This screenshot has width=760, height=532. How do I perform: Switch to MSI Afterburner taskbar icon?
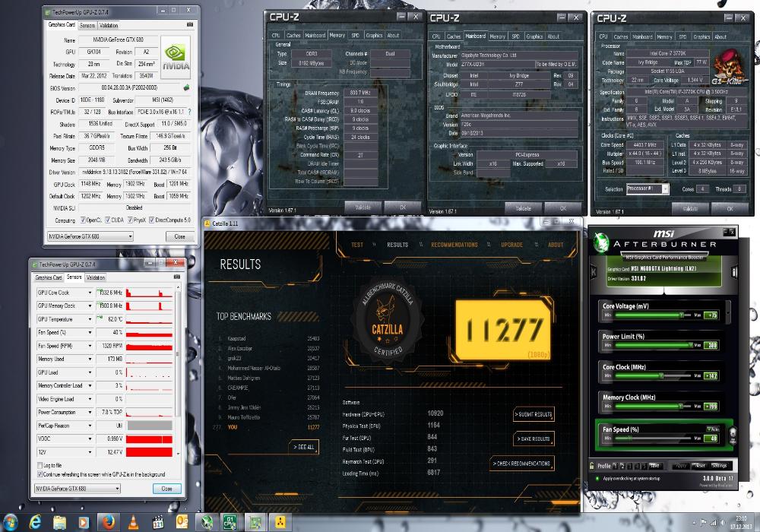tap(207, 522)
